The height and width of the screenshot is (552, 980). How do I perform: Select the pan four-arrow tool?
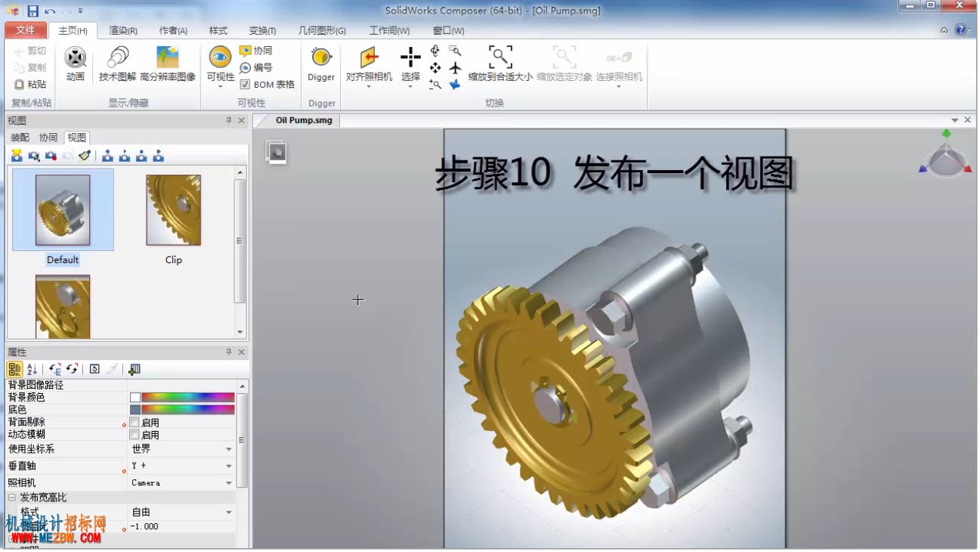[435, 68]
